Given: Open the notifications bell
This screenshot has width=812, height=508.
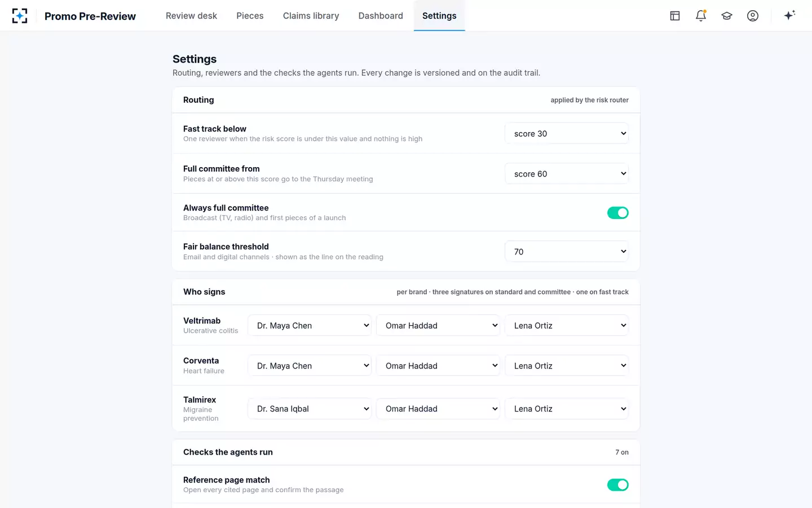Looking at the screenshot, I should pos(701,16).
